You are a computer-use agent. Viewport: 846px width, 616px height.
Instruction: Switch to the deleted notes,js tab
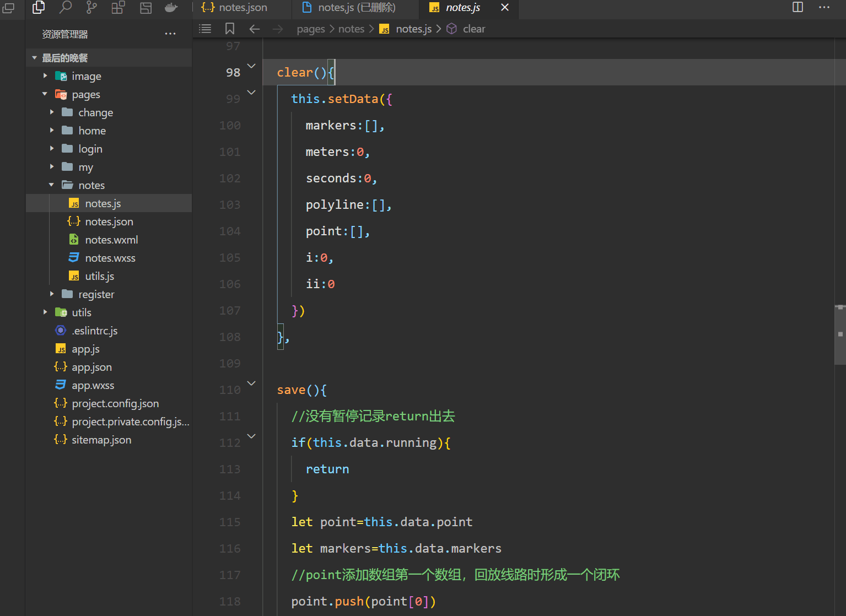(356, 8)
